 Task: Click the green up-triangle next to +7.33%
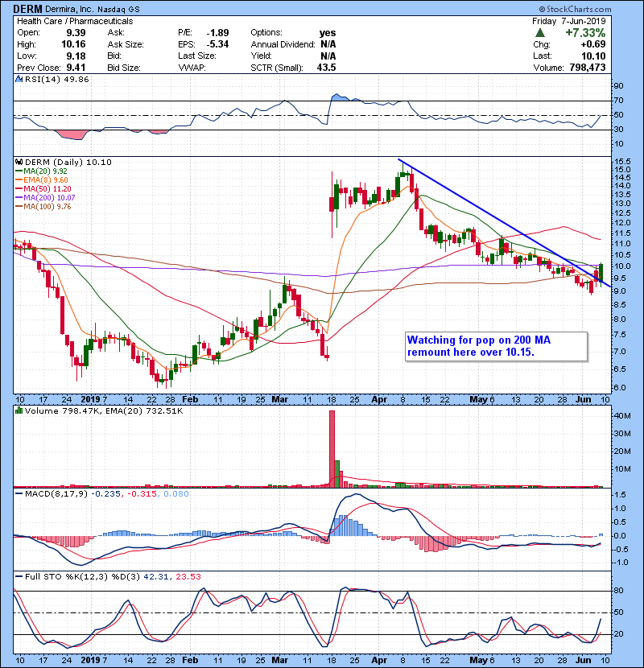click(x=540, y=33)
